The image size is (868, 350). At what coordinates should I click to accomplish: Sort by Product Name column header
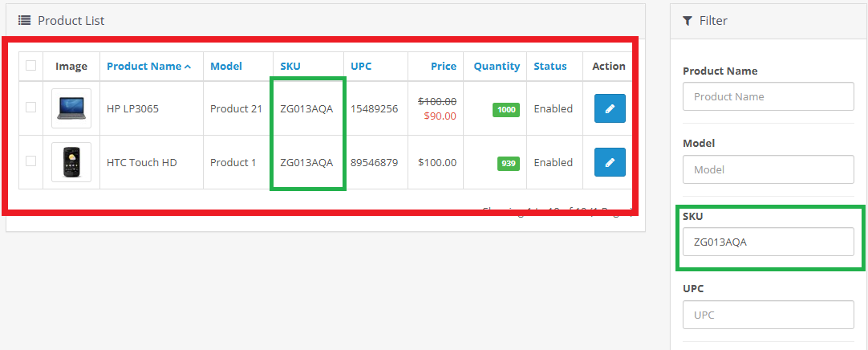[144, 66]
